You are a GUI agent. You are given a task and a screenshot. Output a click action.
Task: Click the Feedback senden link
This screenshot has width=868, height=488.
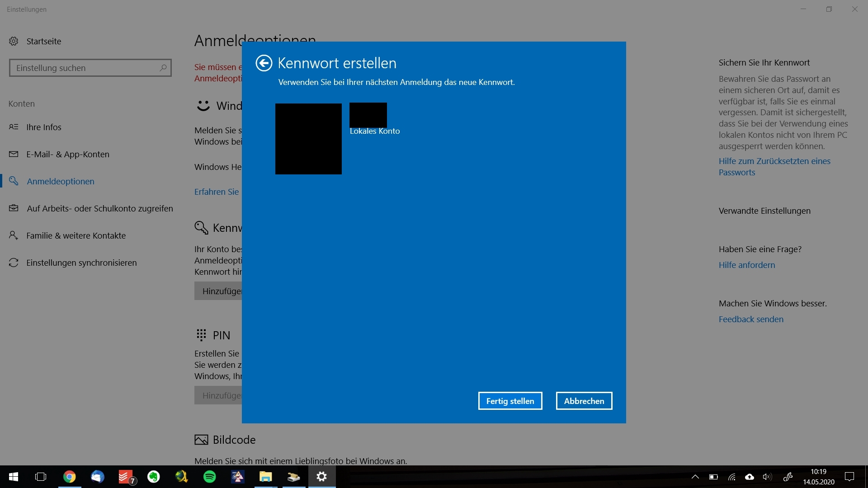pyautogui.click(x=750, y=319)
